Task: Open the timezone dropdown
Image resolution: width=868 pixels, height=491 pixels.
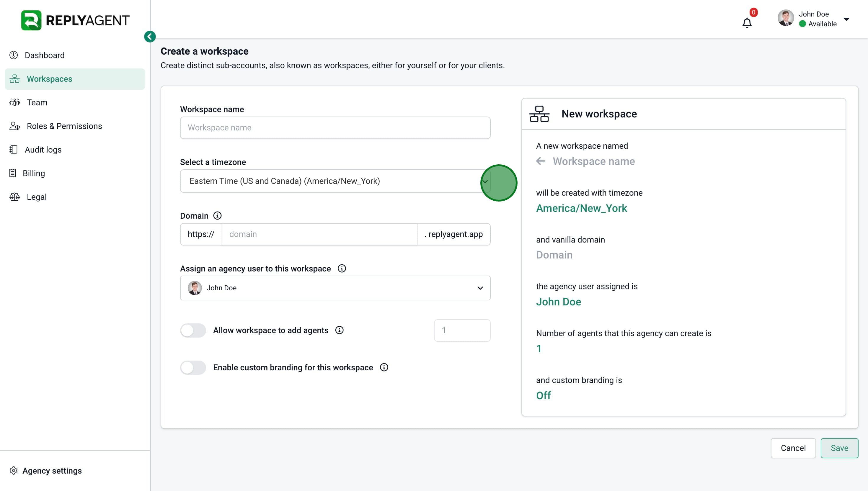Action: click(x=485, y=181)
